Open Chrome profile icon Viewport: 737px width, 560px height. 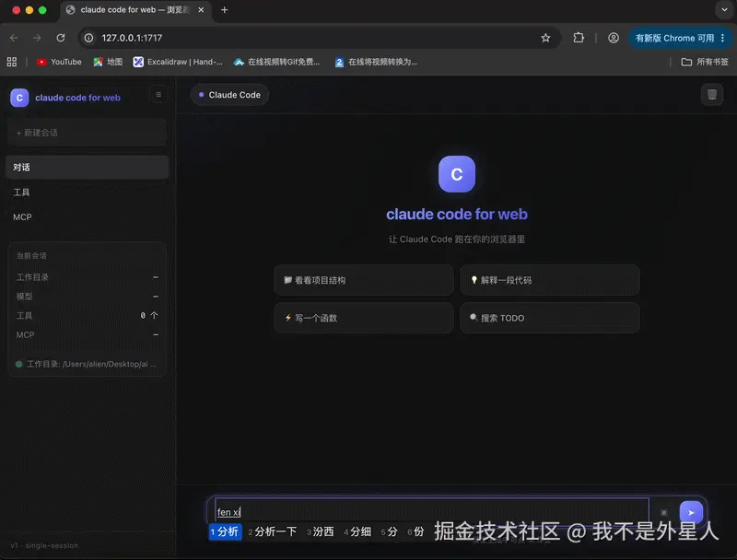(613, 38)
